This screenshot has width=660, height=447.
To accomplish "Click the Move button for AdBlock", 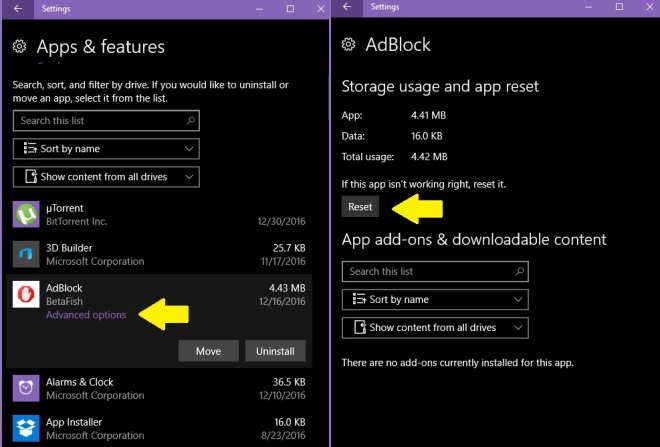I will [208, 351].
